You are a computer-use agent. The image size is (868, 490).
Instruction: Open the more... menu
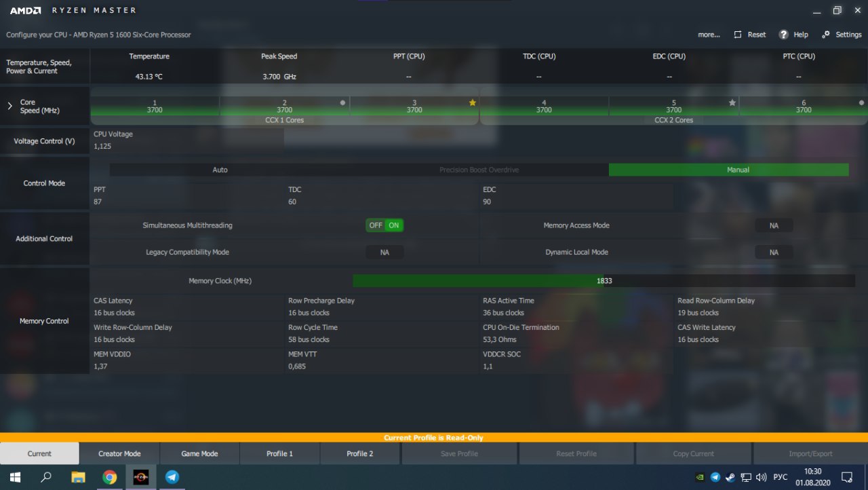point(709,35)
